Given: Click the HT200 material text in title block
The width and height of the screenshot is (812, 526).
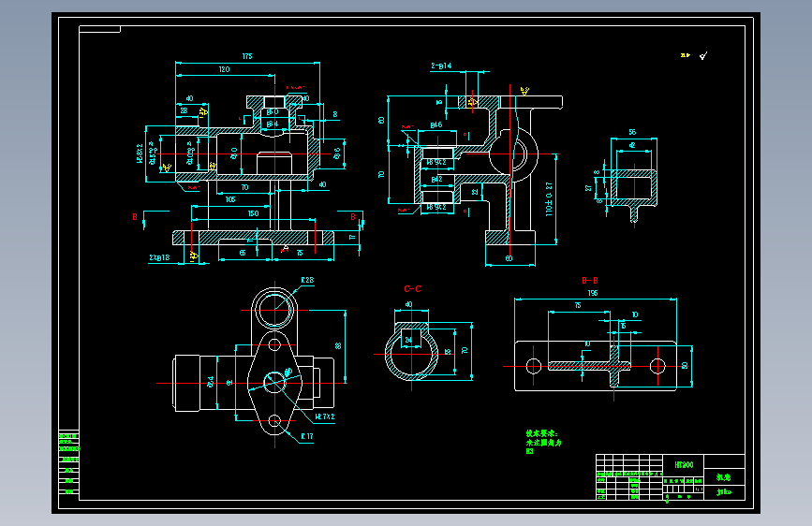Looking at the screenshot, I should [684, 465].
